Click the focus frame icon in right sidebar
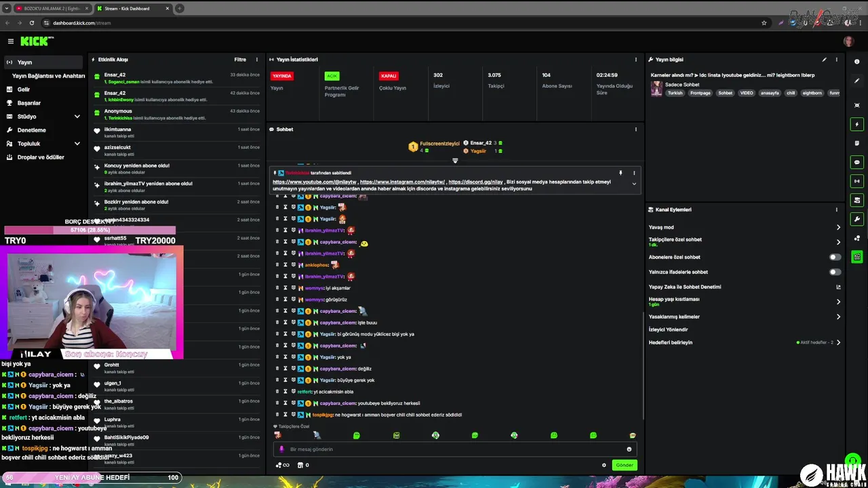 857,105
